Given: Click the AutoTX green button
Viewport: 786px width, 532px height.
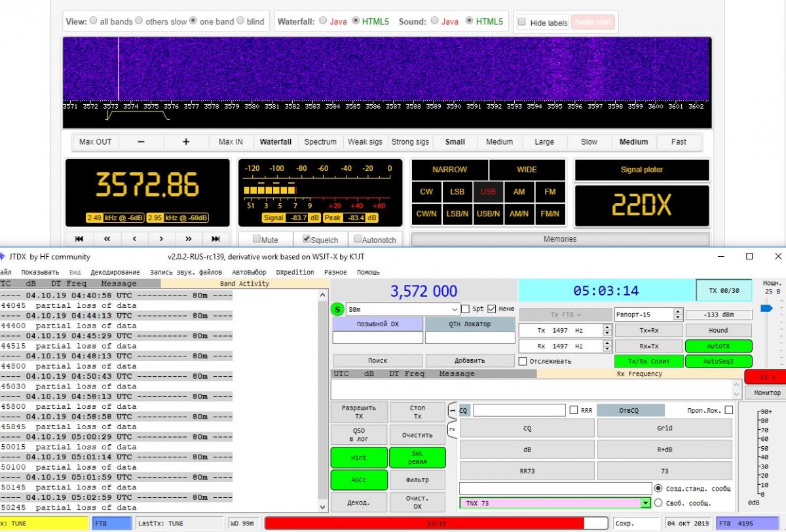Looking at the screenshot, I should click(x=718, y=346).
